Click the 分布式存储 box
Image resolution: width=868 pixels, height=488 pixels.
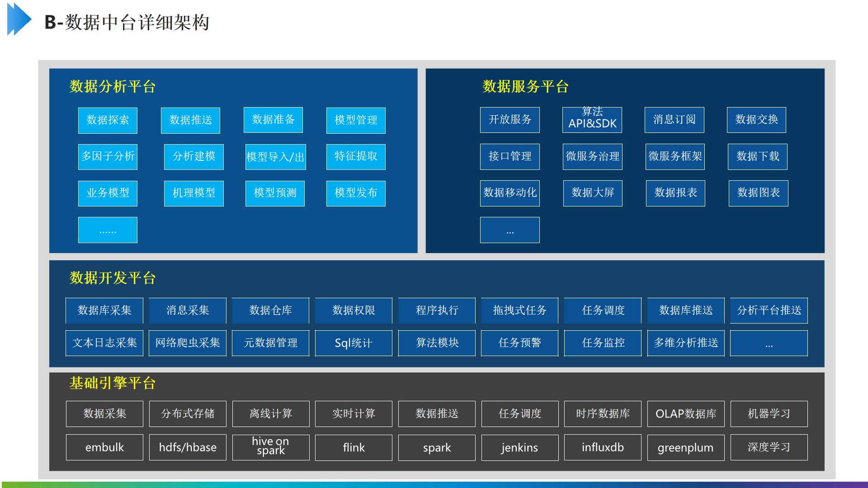click(188, 414)
